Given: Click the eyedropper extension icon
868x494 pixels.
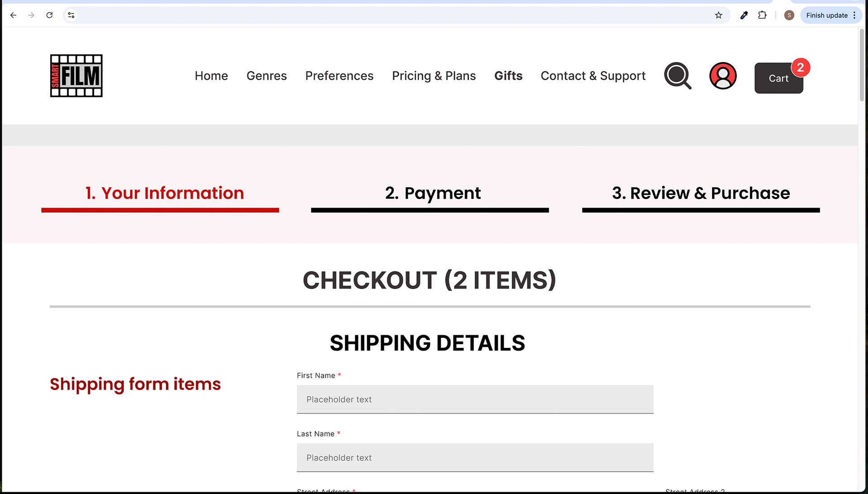Looking at the screenshot, I should (744, 15).
